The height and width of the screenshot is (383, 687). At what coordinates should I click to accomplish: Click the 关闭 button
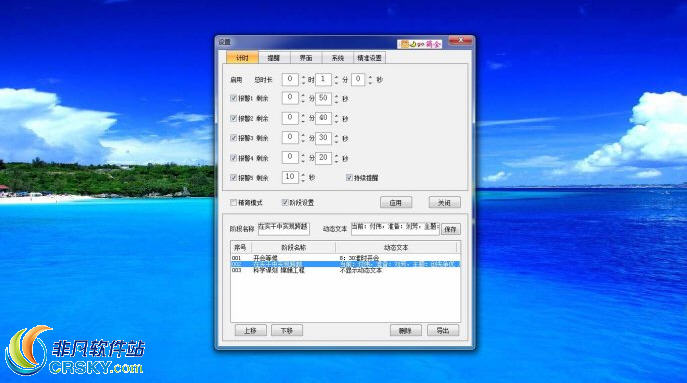[x=444, y=202]
